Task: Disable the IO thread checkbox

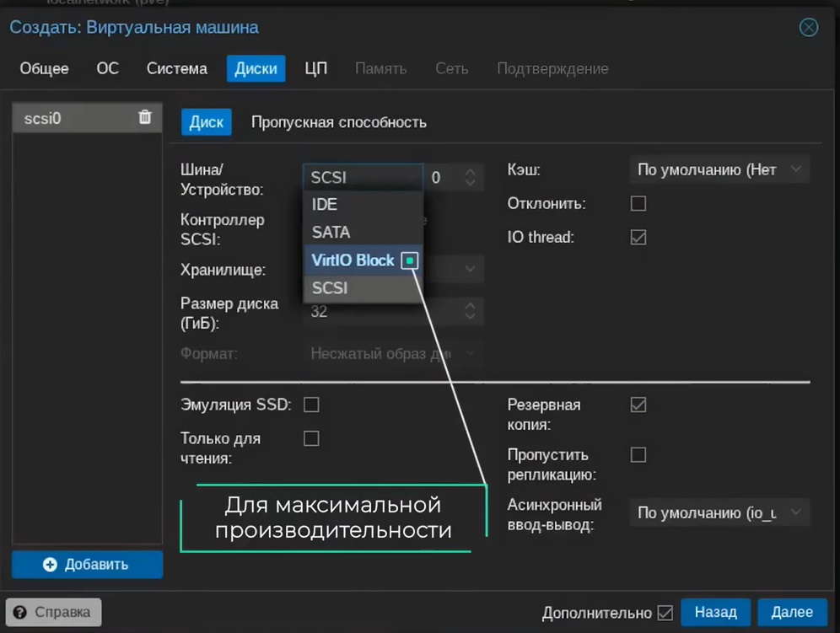Action: click(x=638, y=237)
